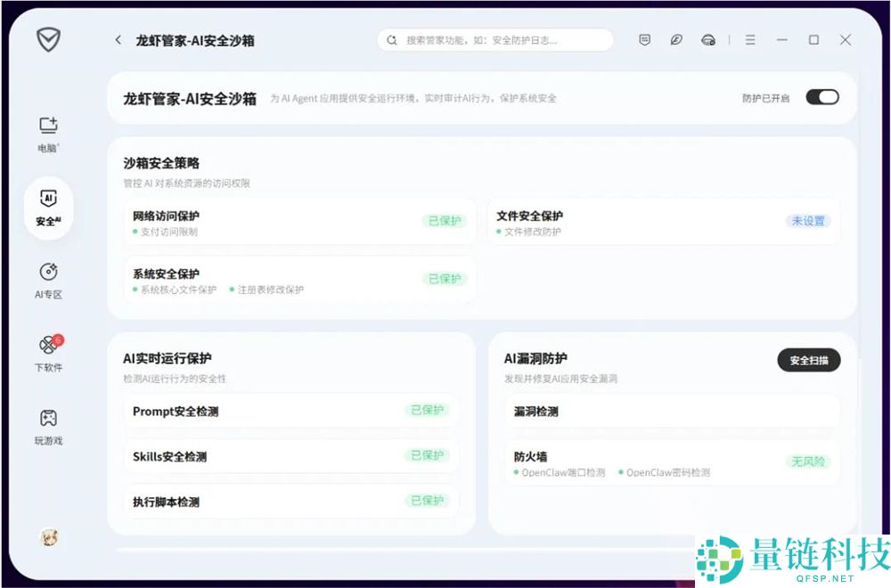891x588 pixels.
Task: Toggle 网络访问保护 protection status
Action: coord(445,222)
